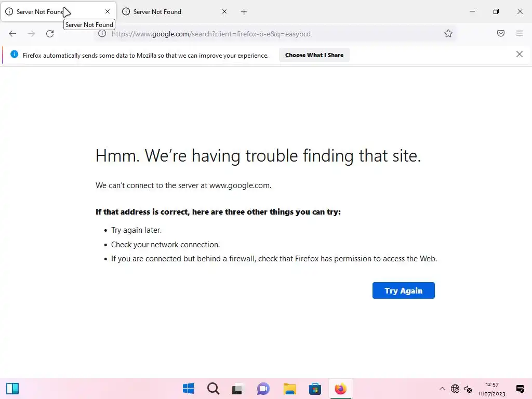
Task: Open clock and date 12:57
Action: coord(491,389)
